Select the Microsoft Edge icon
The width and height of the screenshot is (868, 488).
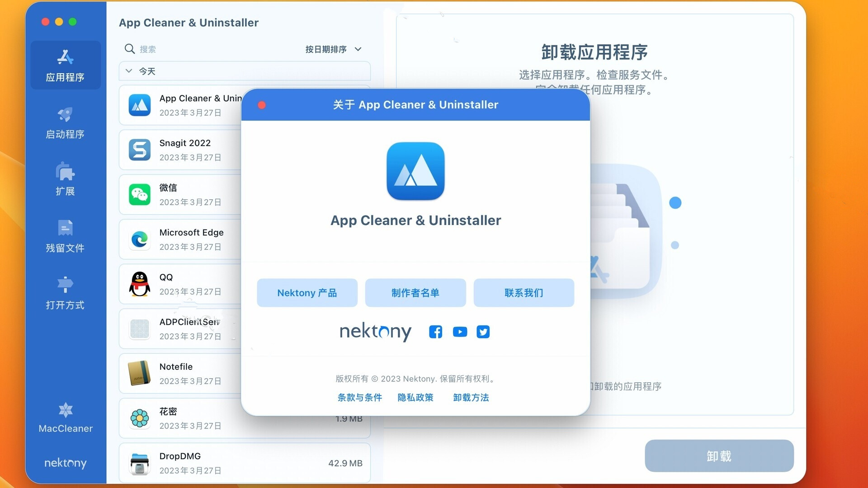click(140, 239)
